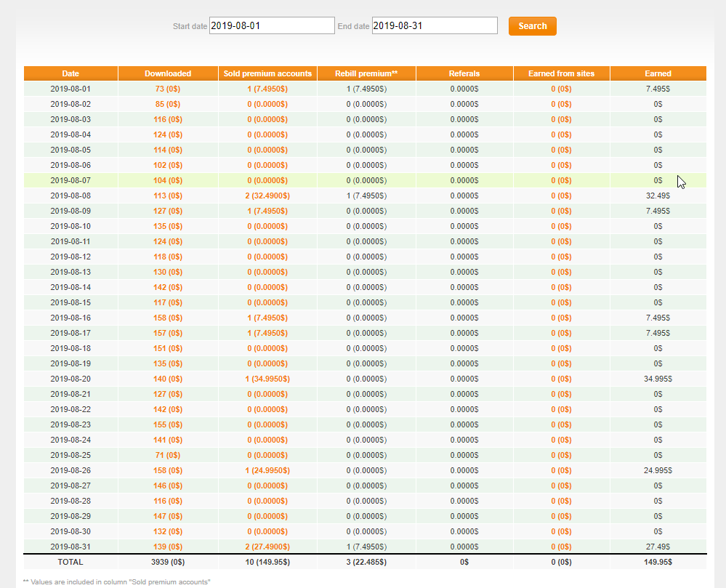Image resolution: width=726 pixels, height=588 pixels.
Task: Click total earned 149.95$ cell
Action: (658, 562)
